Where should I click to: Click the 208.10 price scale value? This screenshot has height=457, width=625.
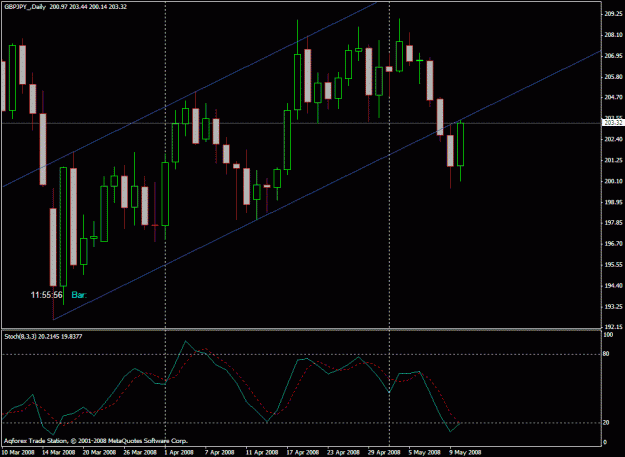click(x=613, y=35)
